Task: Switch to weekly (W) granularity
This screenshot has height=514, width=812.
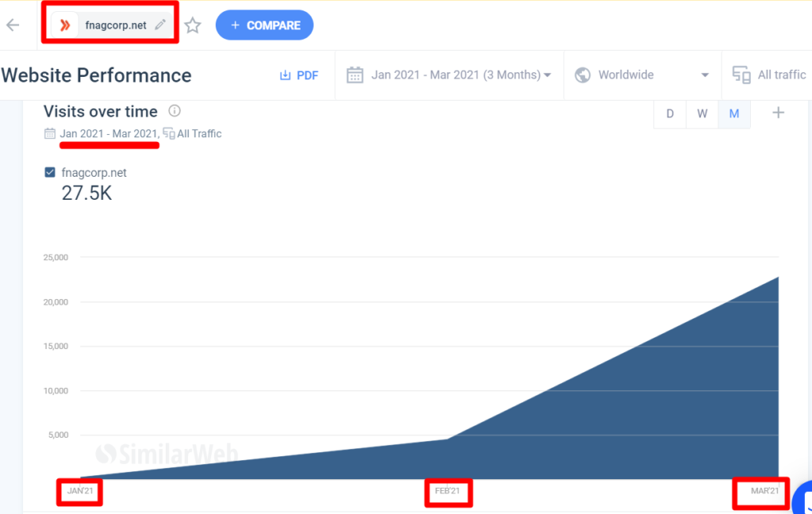Action: (x=703, y=113)
